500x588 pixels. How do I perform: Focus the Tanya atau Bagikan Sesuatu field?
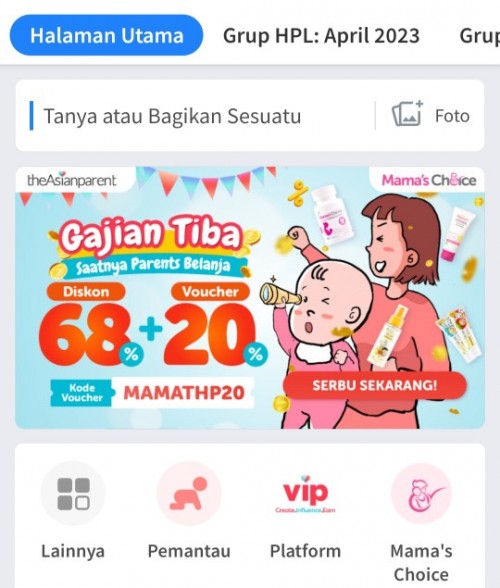(x=203, y=116)
